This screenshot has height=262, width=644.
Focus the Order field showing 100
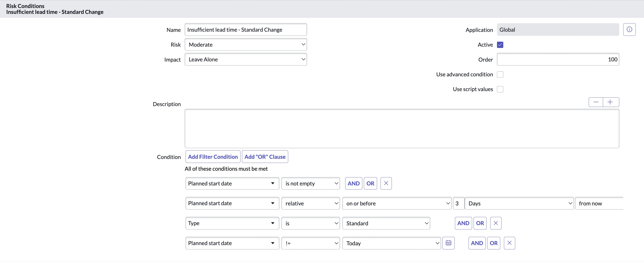point(558,59)
